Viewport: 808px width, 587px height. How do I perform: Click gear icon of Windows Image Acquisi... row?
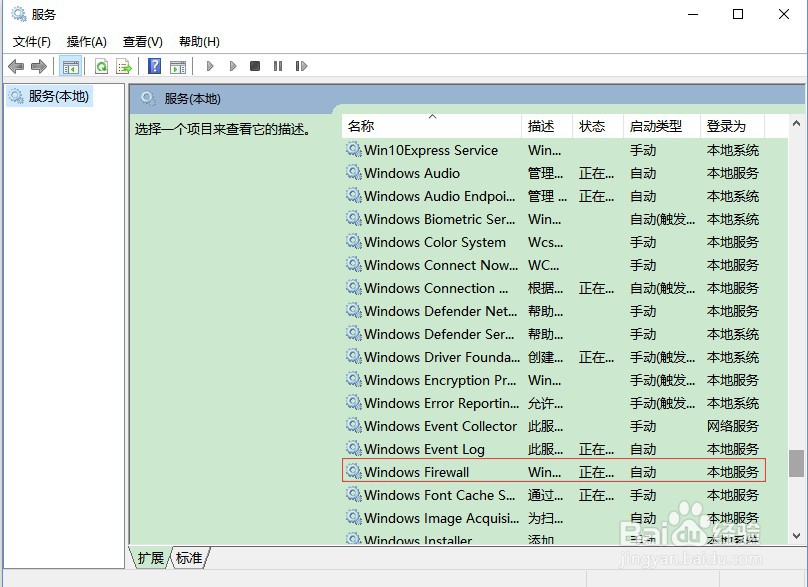[354, 517]
